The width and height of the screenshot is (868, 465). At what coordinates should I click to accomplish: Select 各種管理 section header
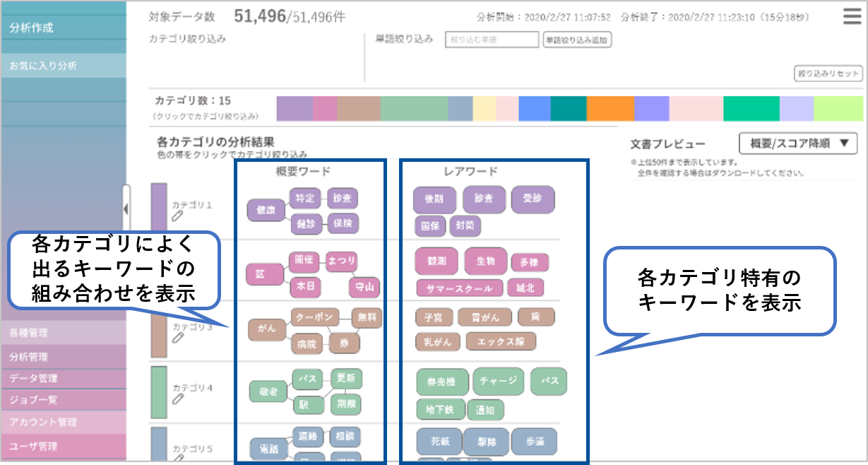coord(64,332)
